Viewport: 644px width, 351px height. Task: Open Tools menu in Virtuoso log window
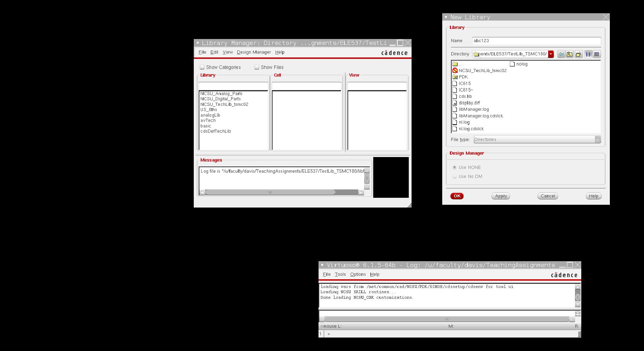click(340, 274)
